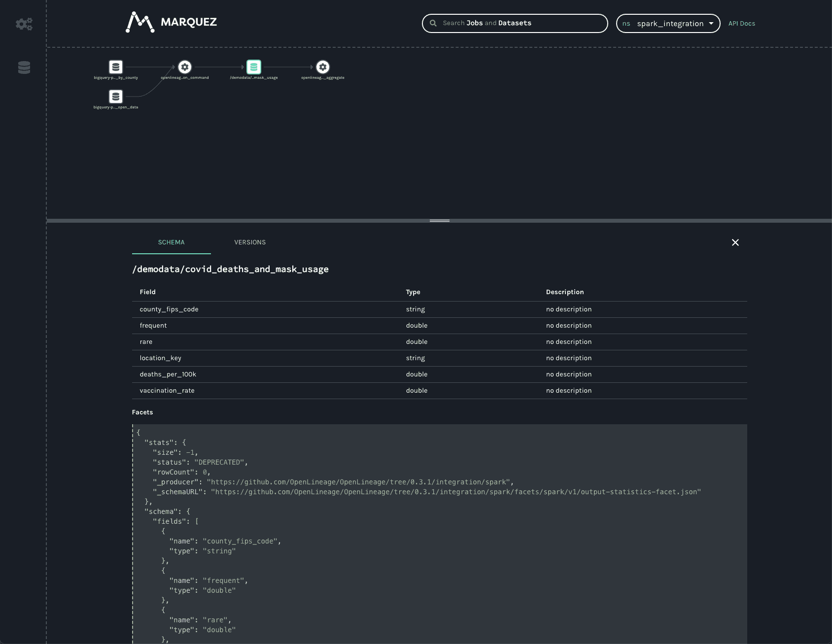
Task: Click the search magnifier icon
Action: 433,23
